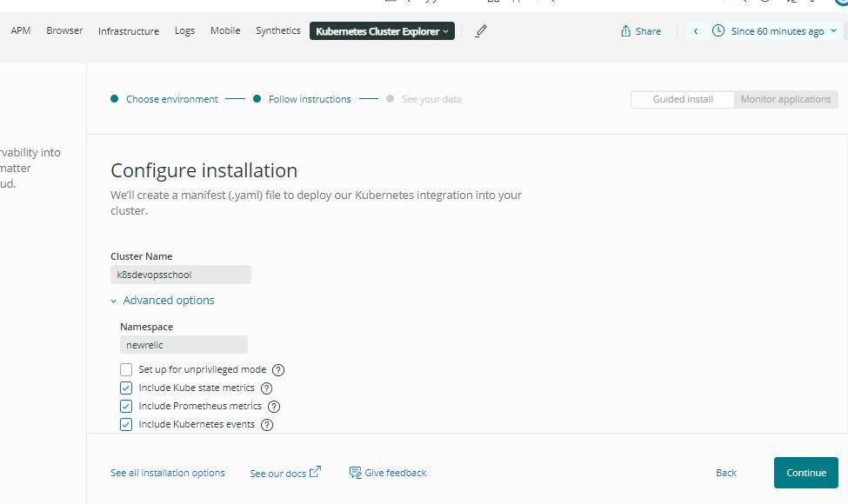The width and height of the screenshot is (848, 504).
Task: Click help icon next to unprivileged mode
Action: [278, 370]
